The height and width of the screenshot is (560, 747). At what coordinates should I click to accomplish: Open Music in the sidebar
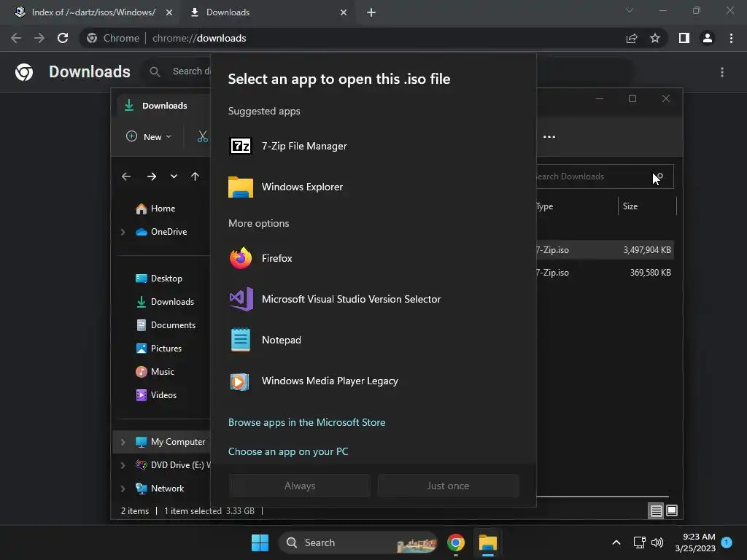point(155,372)
